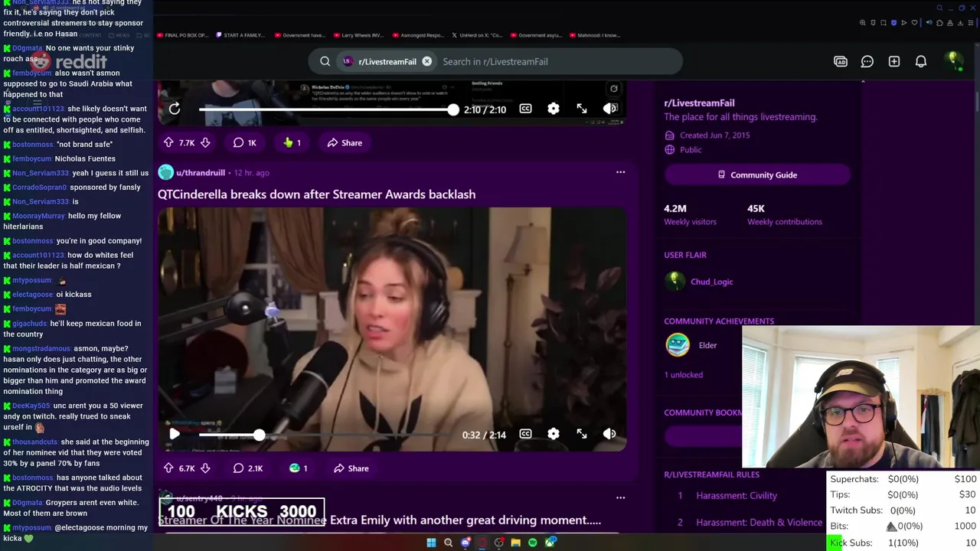
Task: Share the post with 7.7K votes
Action: point(345,142)
